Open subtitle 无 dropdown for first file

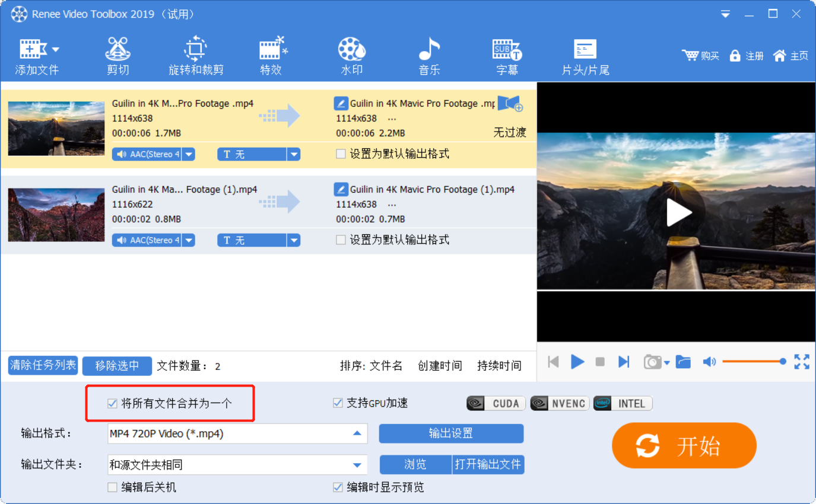pos(293,154)
